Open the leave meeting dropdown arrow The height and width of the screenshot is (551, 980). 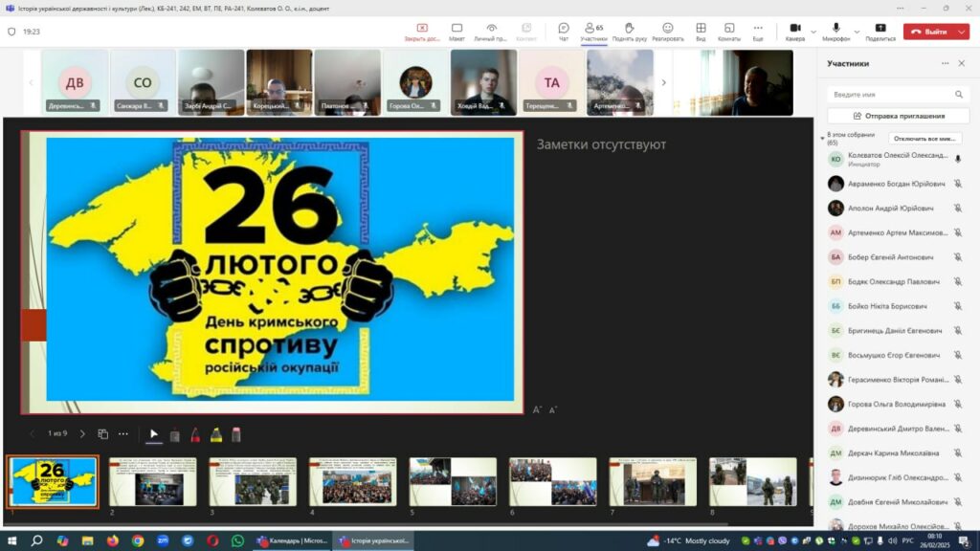point(963,32)
